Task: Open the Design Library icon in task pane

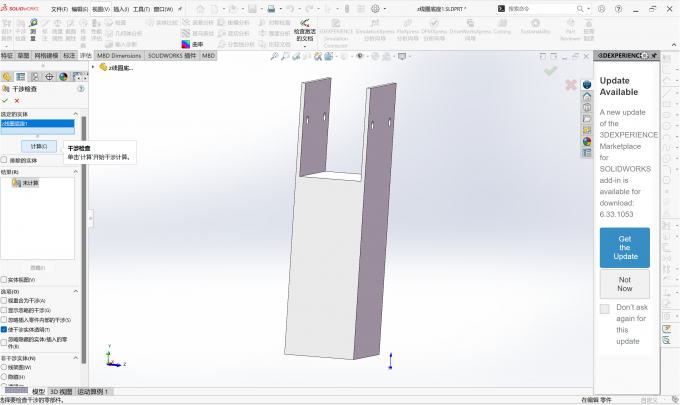Action: 587,107
